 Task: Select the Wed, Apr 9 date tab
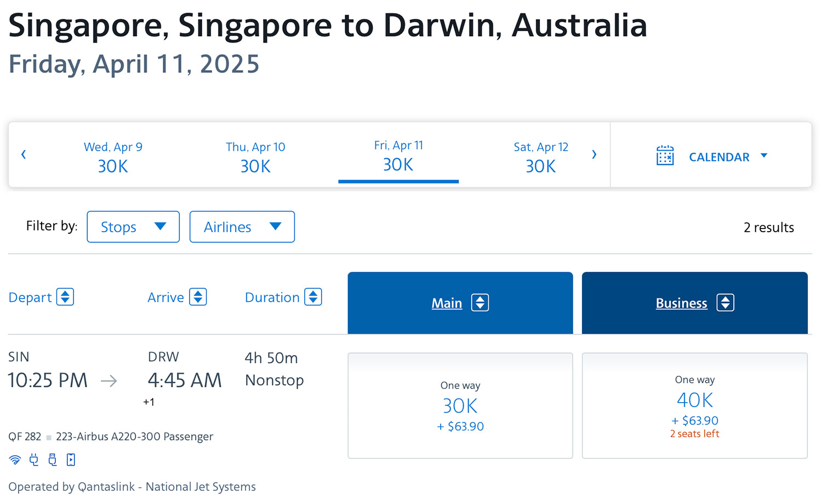click(x=113, y=157)
